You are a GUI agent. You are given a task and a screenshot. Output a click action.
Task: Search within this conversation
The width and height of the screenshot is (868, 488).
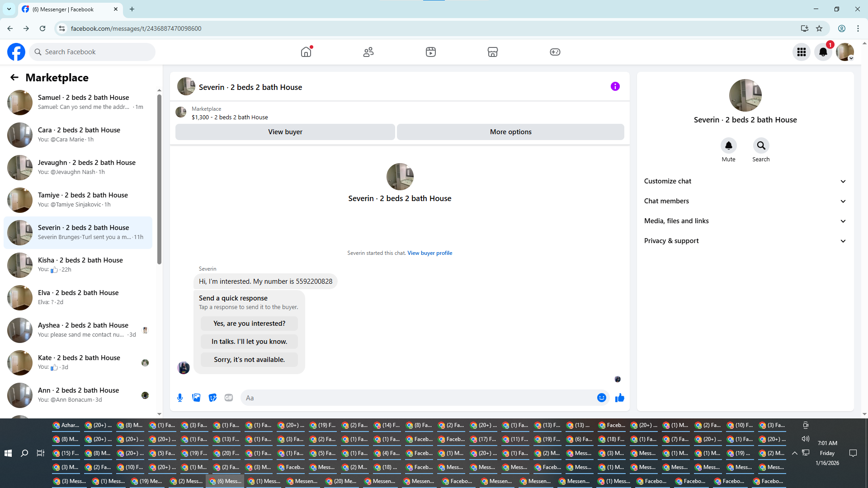761,146
